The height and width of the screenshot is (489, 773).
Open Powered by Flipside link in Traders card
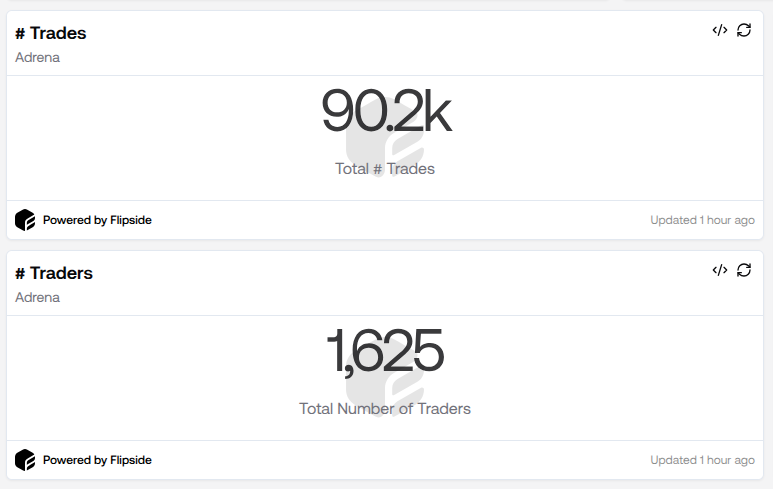click(97, 460)
